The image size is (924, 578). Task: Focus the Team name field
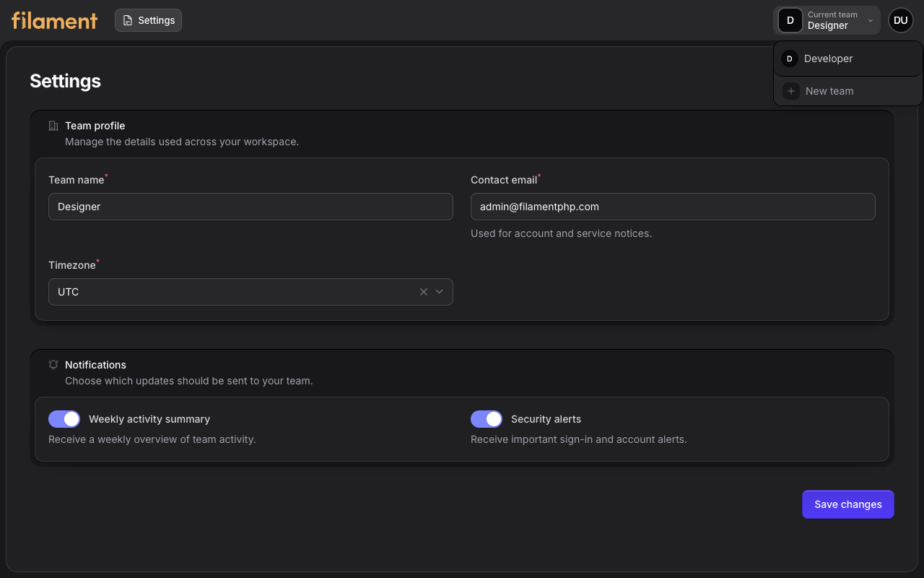point(250,207)
